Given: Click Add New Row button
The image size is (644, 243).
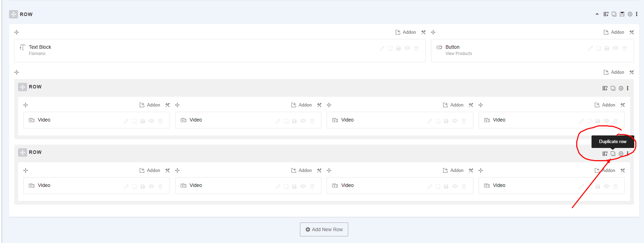Looking at the screenshot, I should tap(324, 229).
